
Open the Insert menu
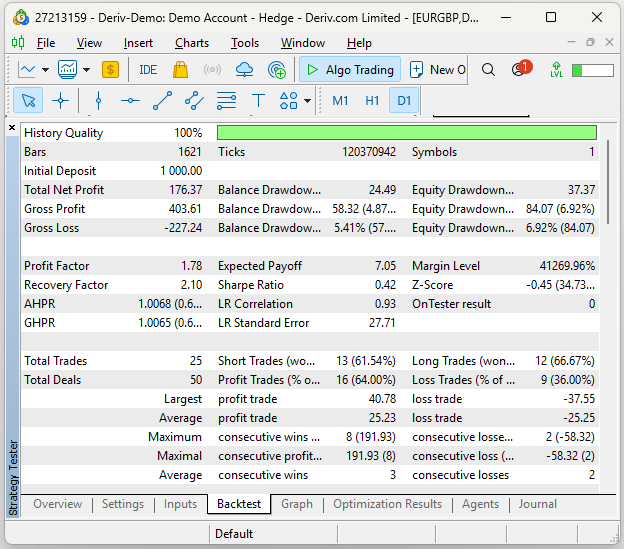(138, 43)
